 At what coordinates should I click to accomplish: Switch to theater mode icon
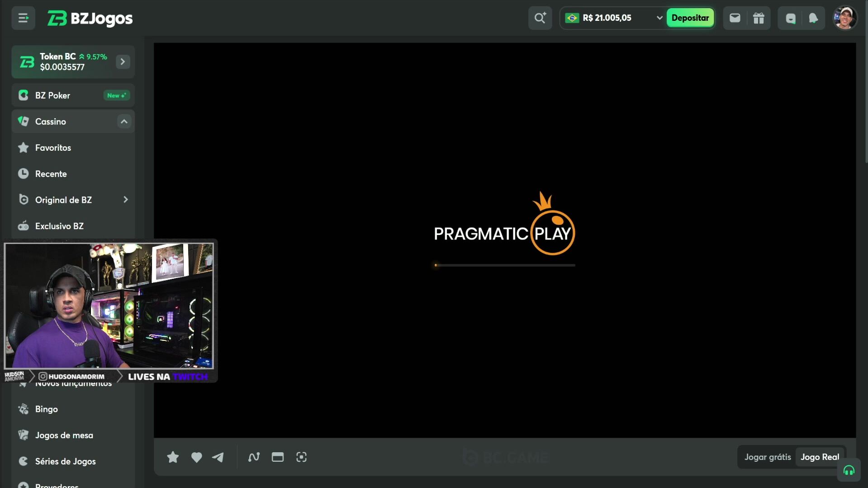[278, 457]
